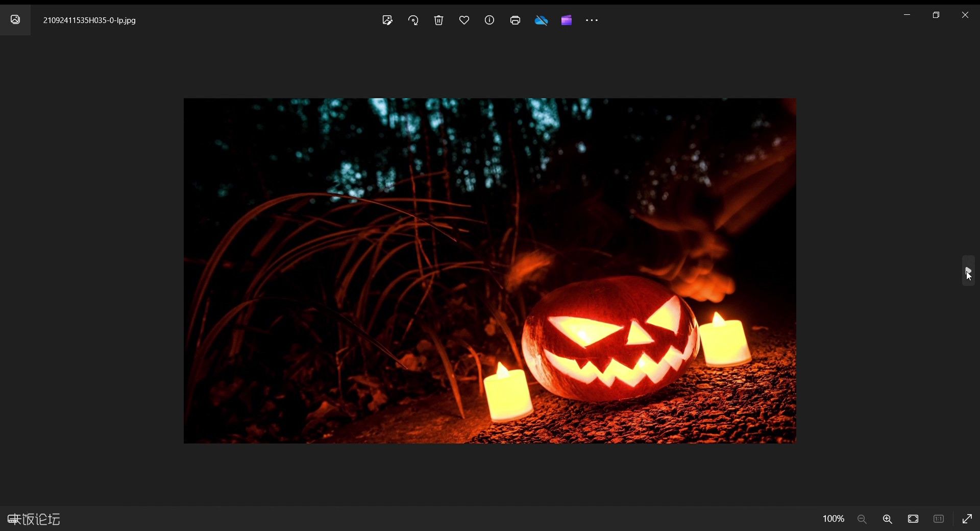Open the Edit image tool

(x=387, y=20)
